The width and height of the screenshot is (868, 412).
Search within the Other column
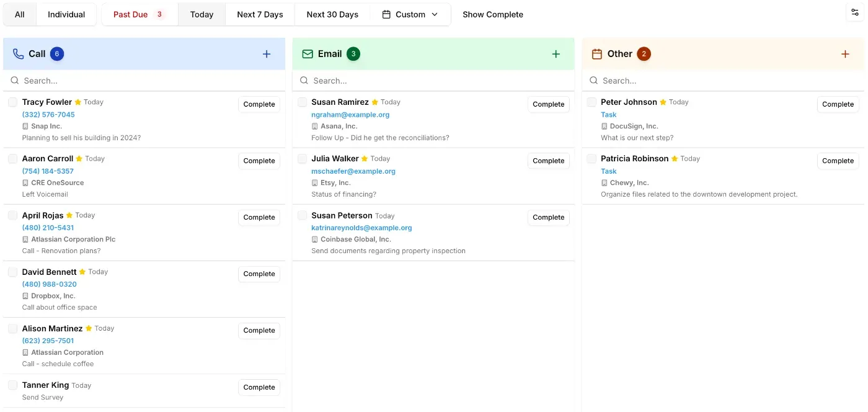point(723,81)
